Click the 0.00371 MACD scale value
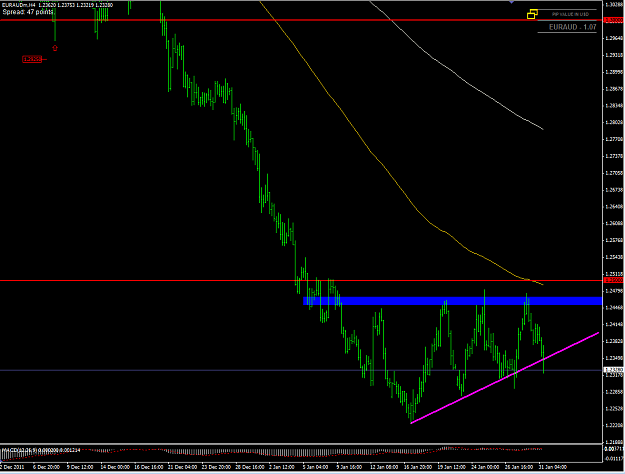 click(x=614, y=449)
